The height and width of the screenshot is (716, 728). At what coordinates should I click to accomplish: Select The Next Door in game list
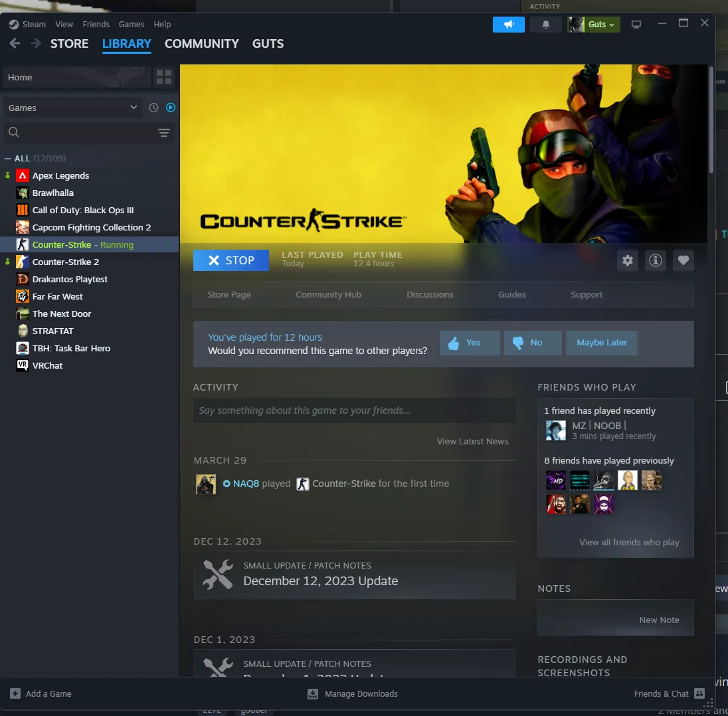[x=90, y=313]
